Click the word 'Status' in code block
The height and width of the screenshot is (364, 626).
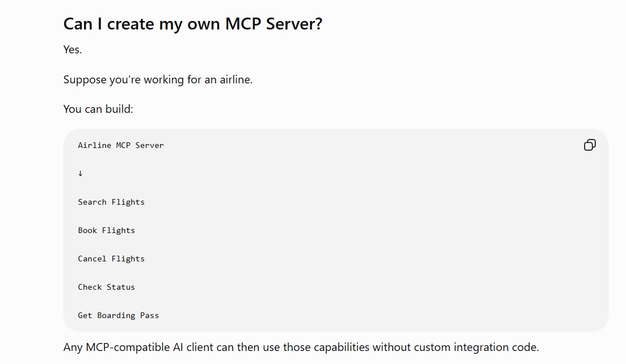point(121,287)
